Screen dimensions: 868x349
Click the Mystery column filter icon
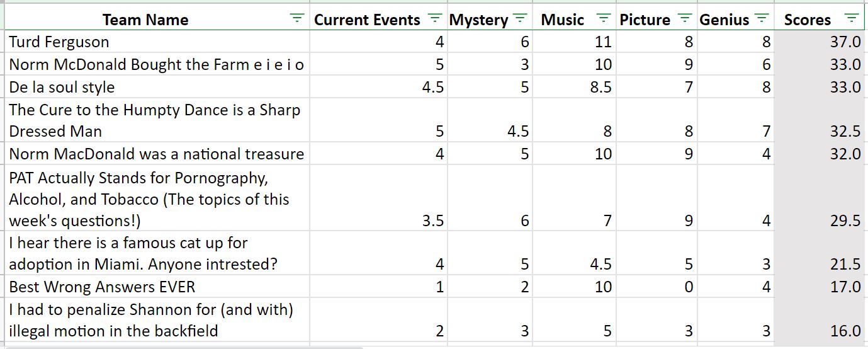[x=520, y=18]
